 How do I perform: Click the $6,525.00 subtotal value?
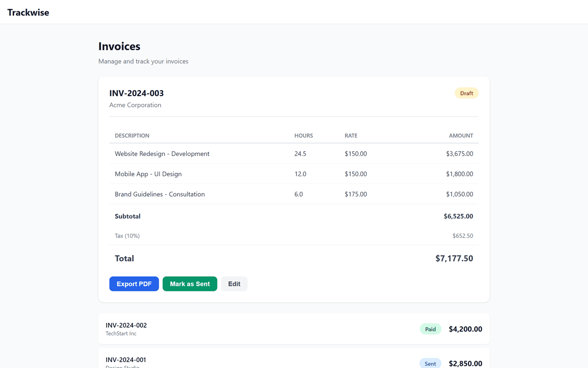[459, 216]
